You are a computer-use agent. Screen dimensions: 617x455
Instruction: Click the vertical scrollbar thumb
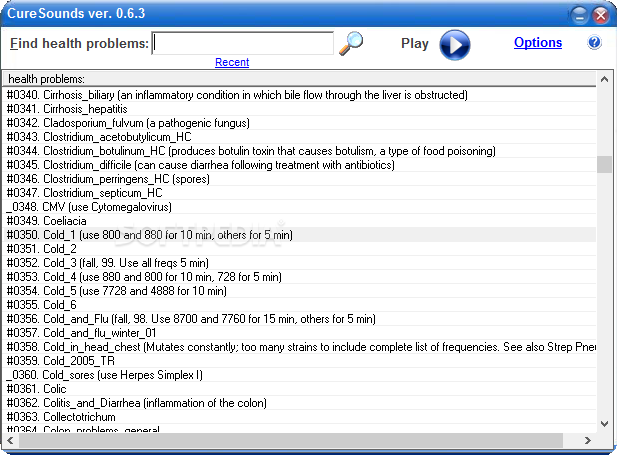pos(604,165)
